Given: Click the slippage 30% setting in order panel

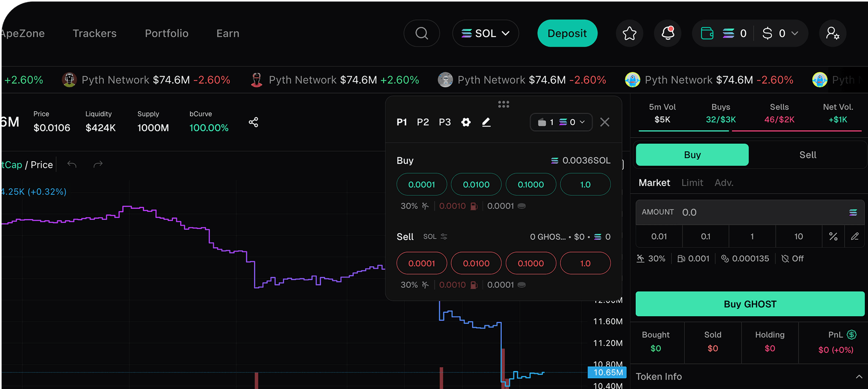Looking at the screenshot, I should [651, 258].
